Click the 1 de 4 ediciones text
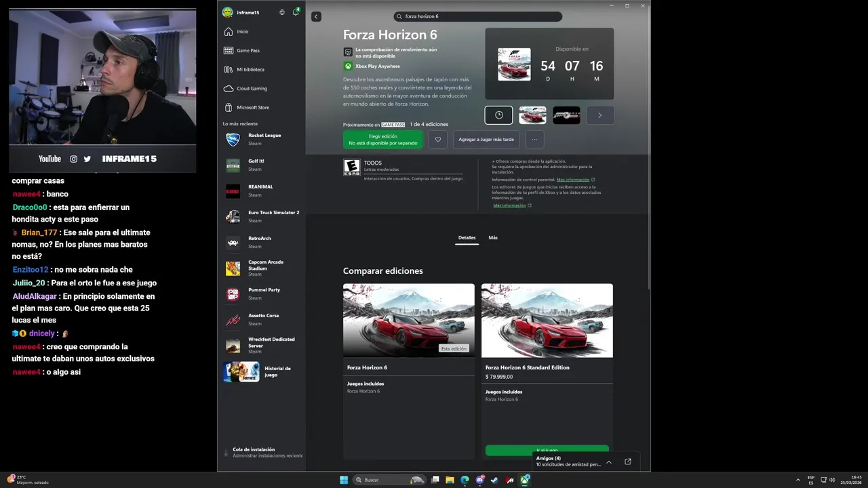This screenshot has height=488, width=868. point(429,125)
